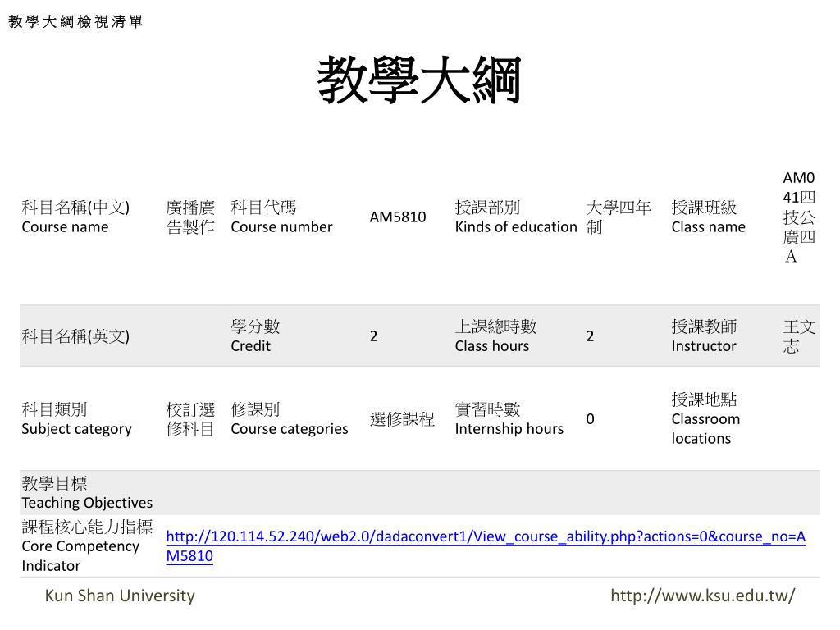Select the Internship hours value 0

pyautogui.click(x=590, y=419)
